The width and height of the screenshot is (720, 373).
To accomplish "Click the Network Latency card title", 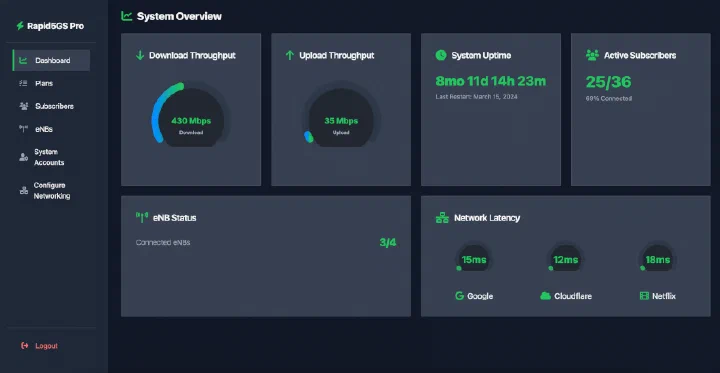I will click(487, 218).
